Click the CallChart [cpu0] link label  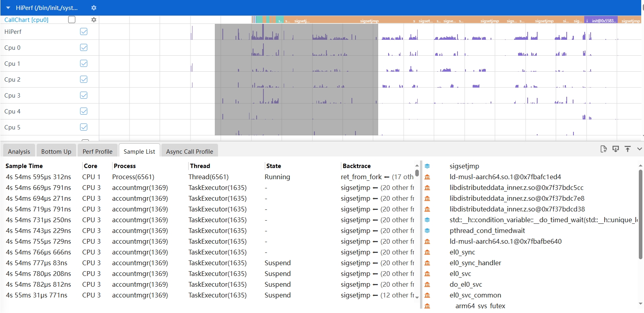(26, 20)
